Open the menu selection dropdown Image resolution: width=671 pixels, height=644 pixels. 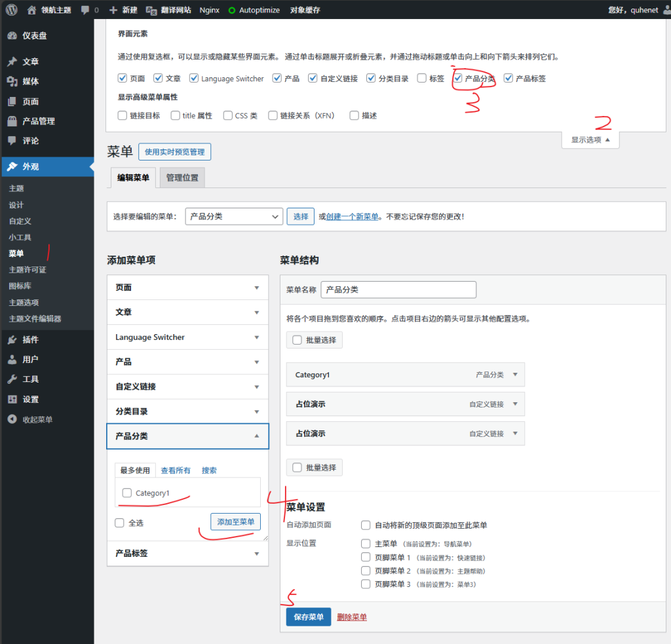233,216
